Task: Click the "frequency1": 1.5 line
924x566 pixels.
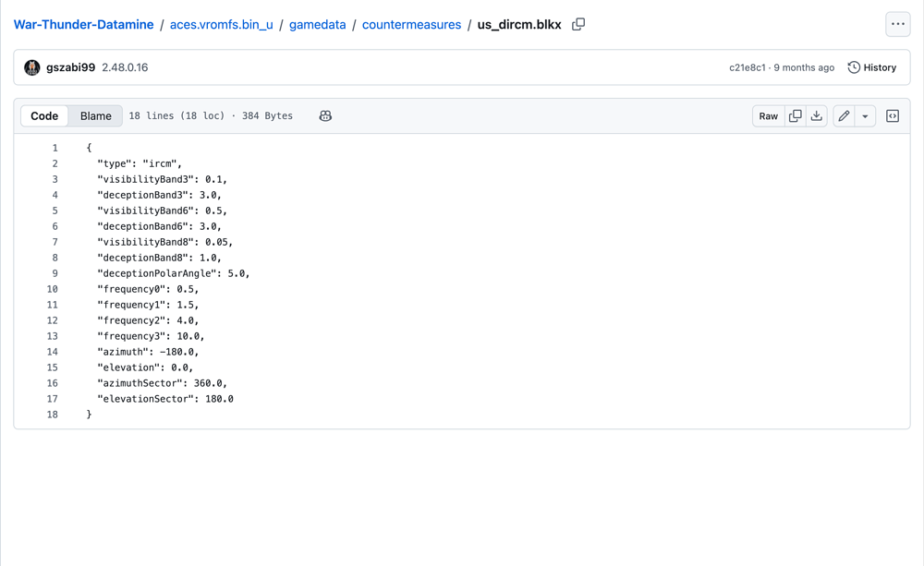Action: point(148,305)
